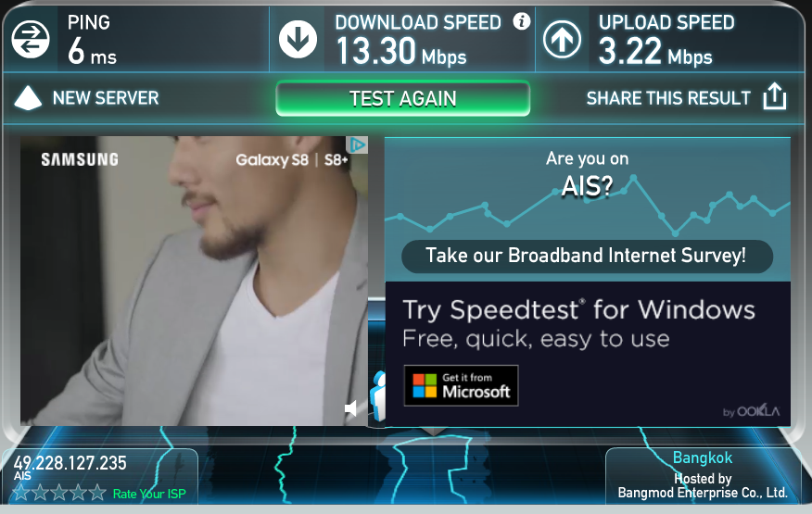Click the download arrow icon
The width and height of the screenshot is (812, 514).
tap(298, 40)
